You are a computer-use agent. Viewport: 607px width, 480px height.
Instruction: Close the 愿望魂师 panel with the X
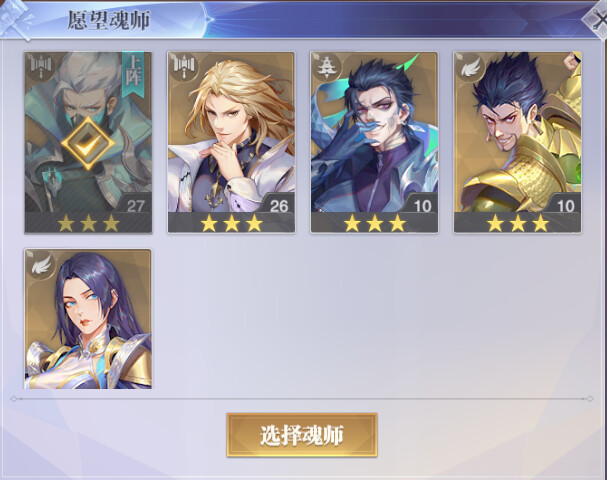(597, 21)
